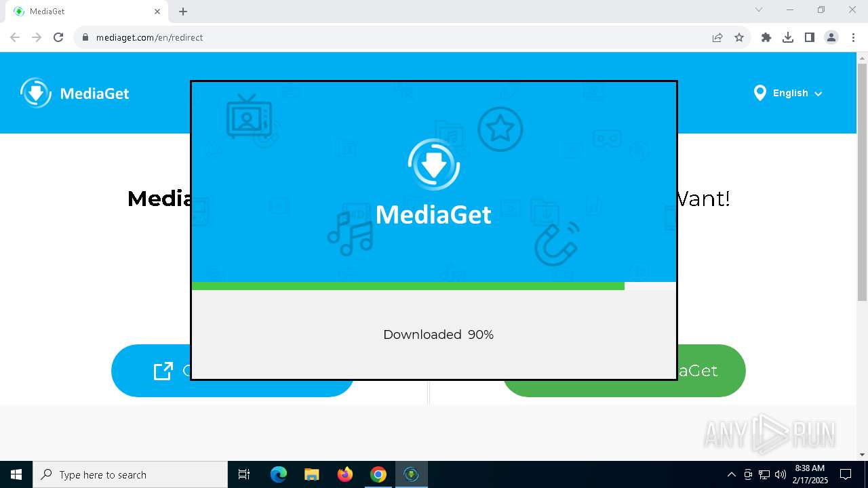868x488 pixels.
Task: Click the taskbar search box
Action: 130,474
